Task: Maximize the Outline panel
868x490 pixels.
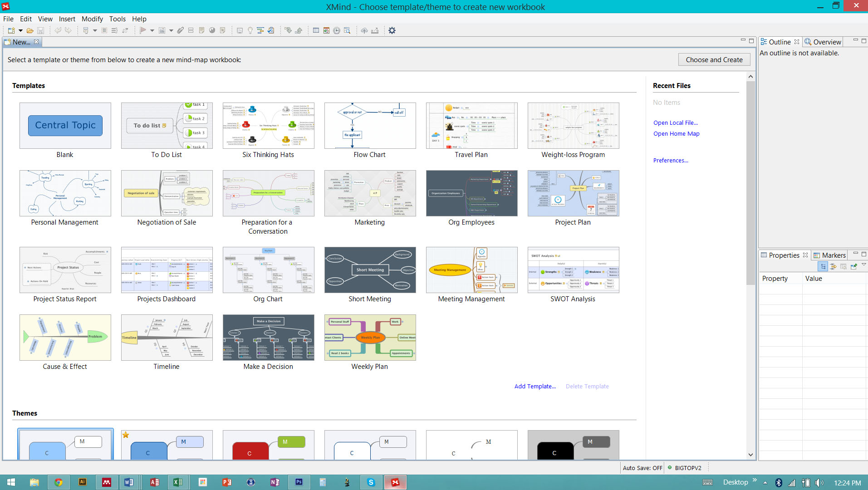Action: click(864, 41)
